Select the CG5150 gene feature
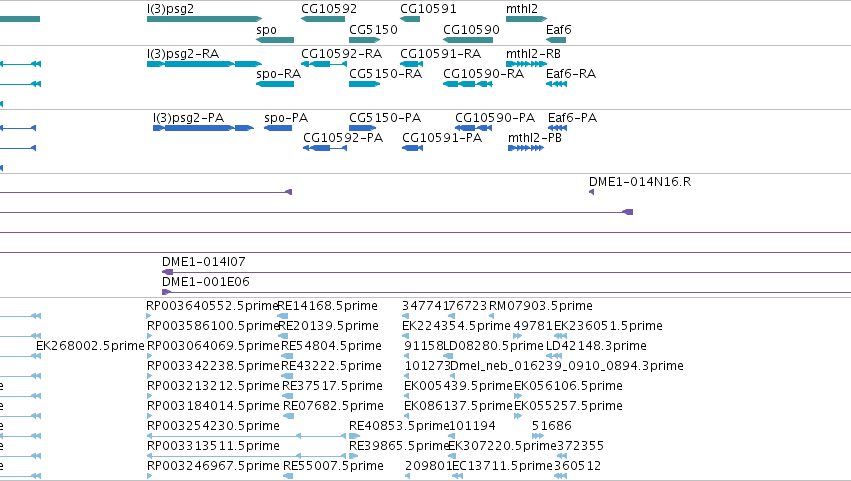The width and height of the screenshot is (851, 481). coord(364,40)
